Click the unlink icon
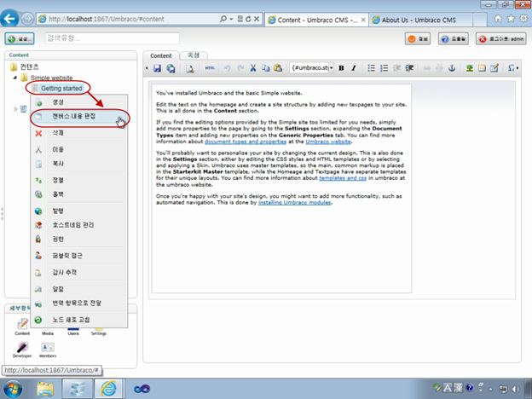The width and height of the screenshot is (532, 399). coord(439,68)
